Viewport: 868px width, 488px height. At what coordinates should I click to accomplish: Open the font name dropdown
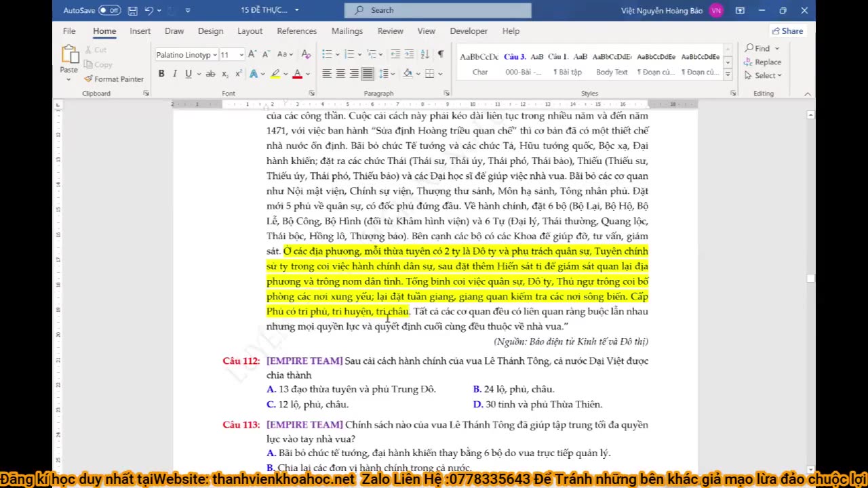[x=215, y=55]
